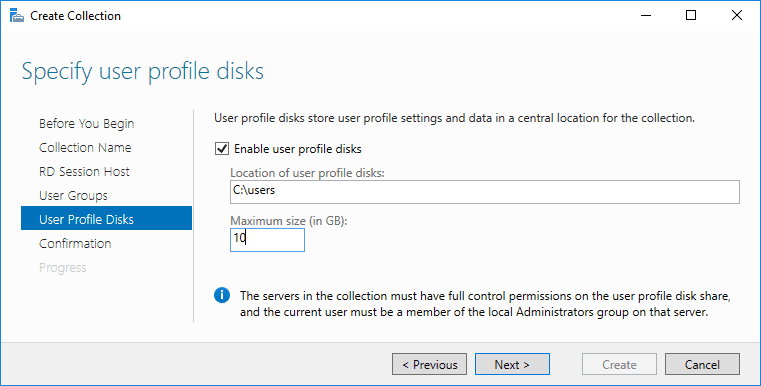Uncheck Enable user profile disks checkbox
Viewport: 761px width, 386px height.
222,149
